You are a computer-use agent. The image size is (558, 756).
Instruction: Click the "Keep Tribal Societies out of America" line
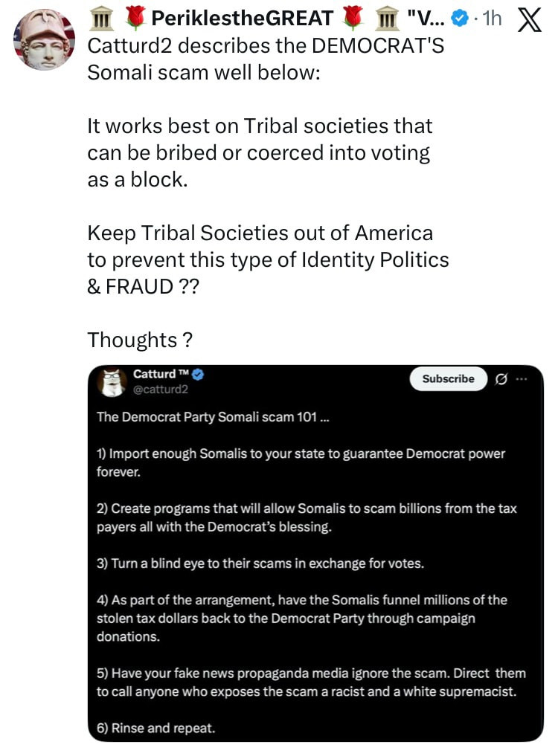(260, 233)
